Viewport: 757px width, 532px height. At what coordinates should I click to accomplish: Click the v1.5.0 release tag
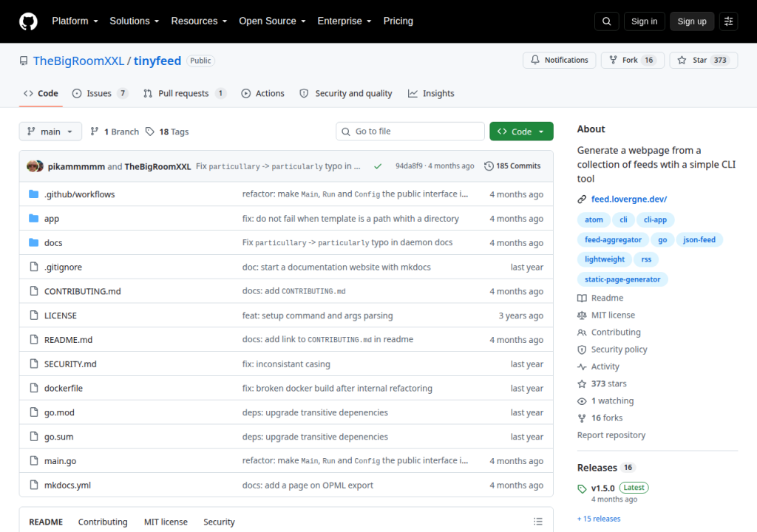tap(602, 488)
